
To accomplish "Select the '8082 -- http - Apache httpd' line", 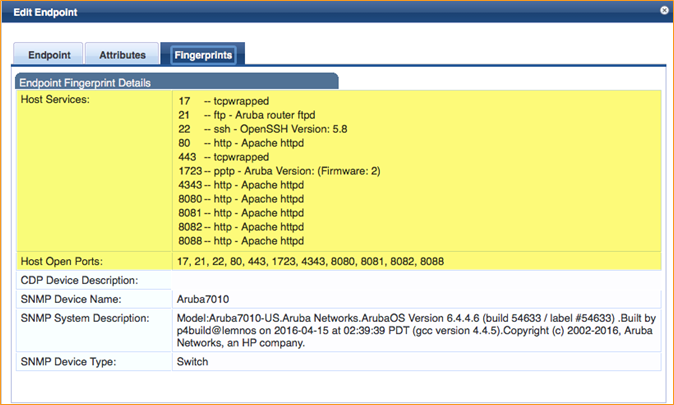I will [241, 227].
